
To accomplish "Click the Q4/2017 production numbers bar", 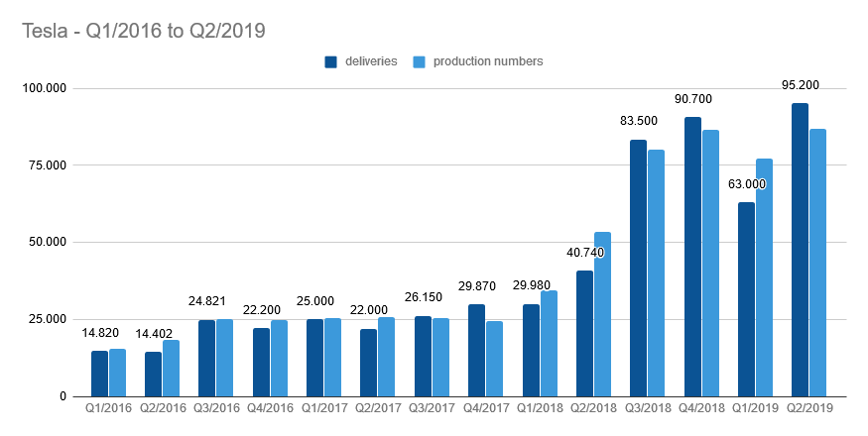I will pos(494,358).
